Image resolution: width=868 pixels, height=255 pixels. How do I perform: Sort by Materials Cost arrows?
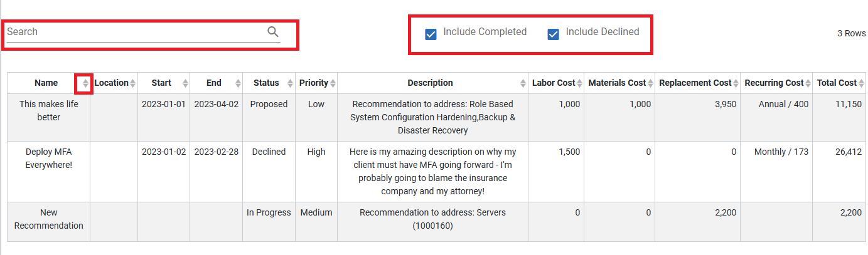[650, 83]
